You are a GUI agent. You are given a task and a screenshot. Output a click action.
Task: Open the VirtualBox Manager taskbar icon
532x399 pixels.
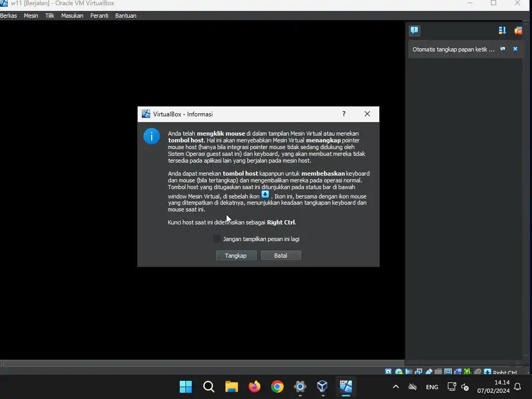tap(322, 387)
